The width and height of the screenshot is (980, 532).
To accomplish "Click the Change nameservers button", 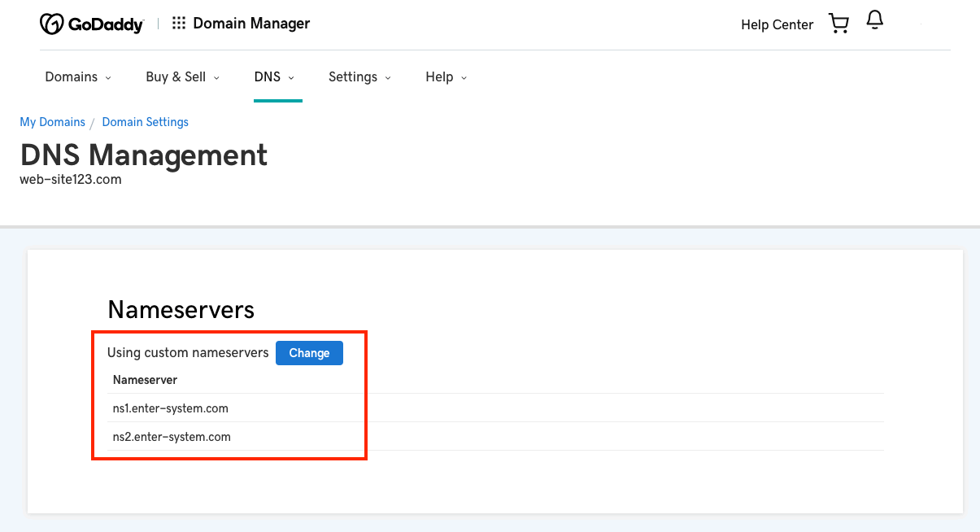I will (309, 353).
